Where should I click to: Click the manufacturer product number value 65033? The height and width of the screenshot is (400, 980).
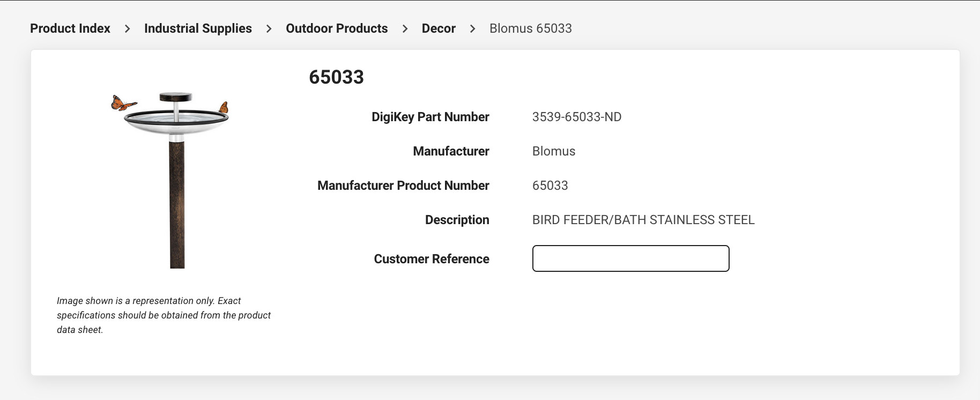tap(550, 186)
